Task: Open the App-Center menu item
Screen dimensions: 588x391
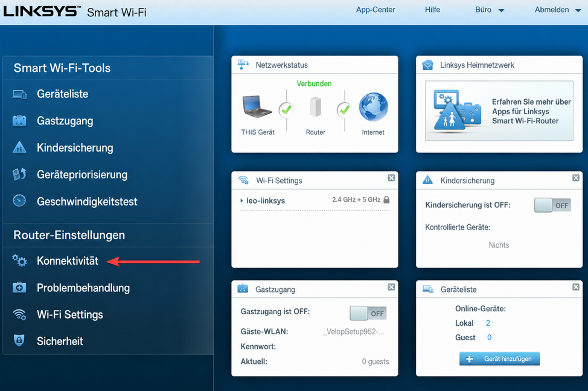Action: pyautogui.click(x=375, y=10)
